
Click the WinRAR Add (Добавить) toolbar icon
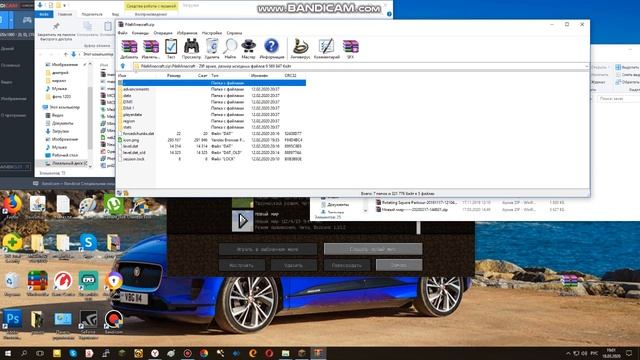tap(129, 49)
